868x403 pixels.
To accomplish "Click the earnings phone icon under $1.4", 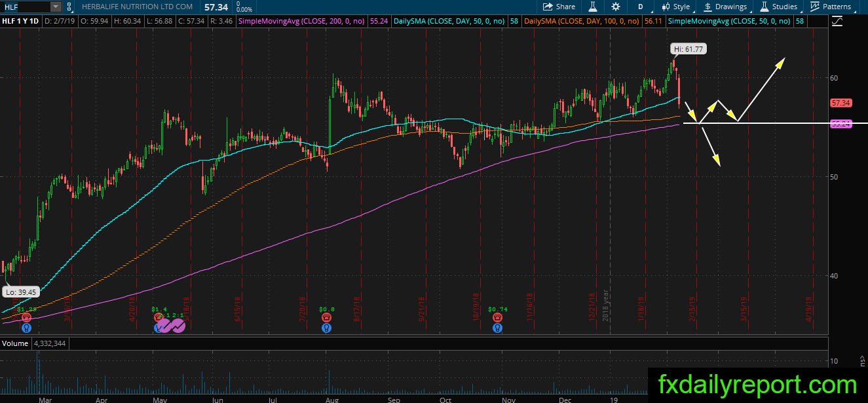I will (159, 317).
